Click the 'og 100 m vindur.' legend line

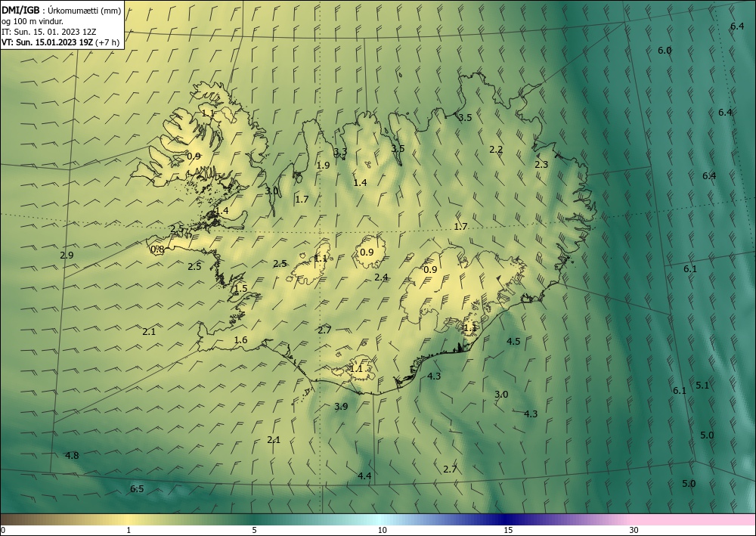coord(33,21)
